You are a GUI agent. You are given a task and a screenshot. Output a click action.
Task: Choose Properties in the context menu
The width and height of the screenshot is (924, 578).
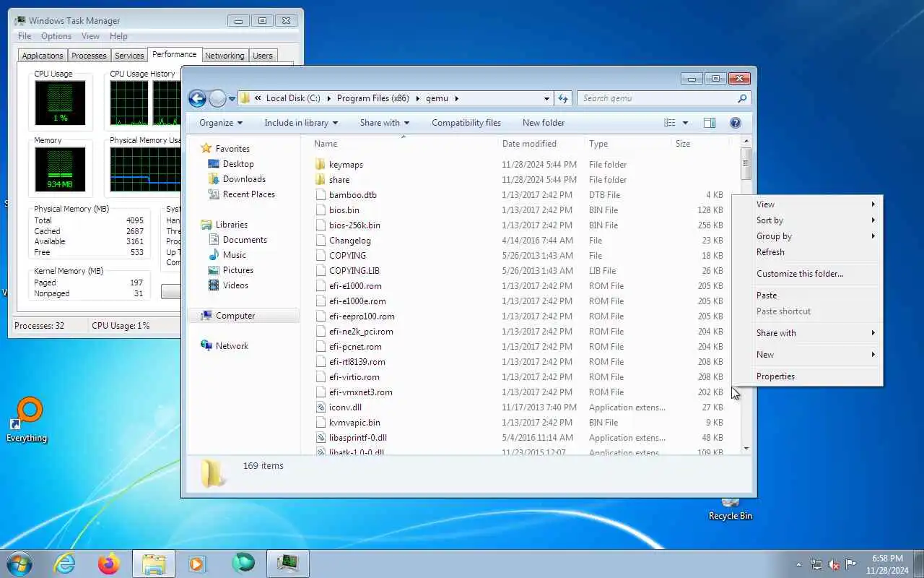pos(808,376)
